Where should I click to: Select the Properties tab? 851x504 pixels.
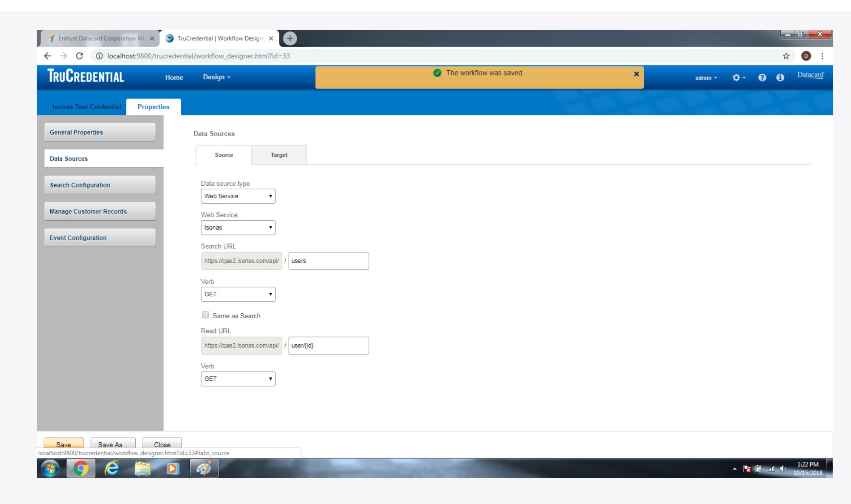(154, 107)
